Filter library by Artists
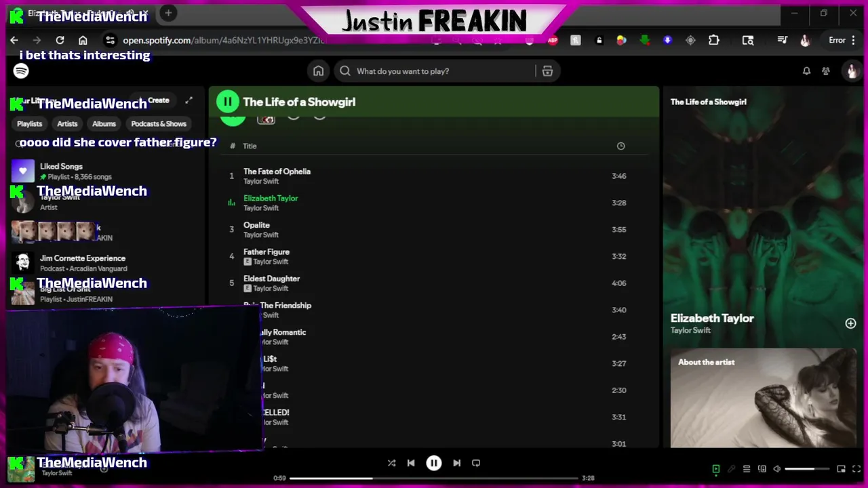This screenshot has width=868, height=488. (x=67, y=124)
